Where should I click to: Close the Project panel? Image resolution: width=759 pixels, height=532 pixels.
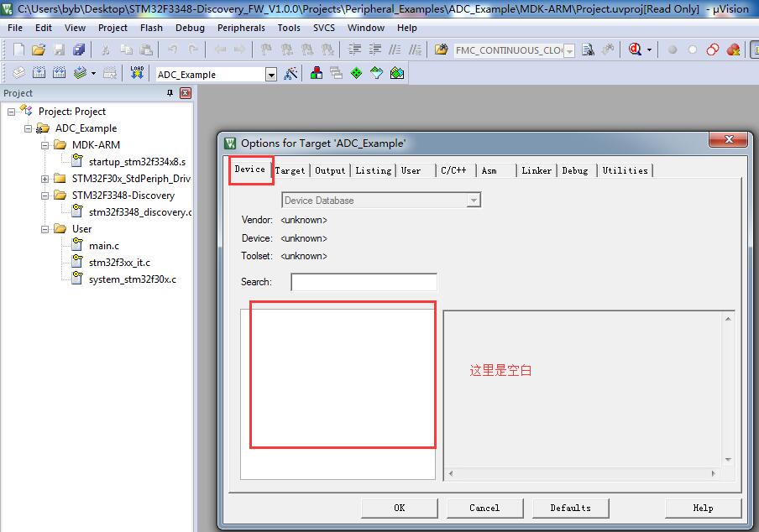tap(186, 93)
